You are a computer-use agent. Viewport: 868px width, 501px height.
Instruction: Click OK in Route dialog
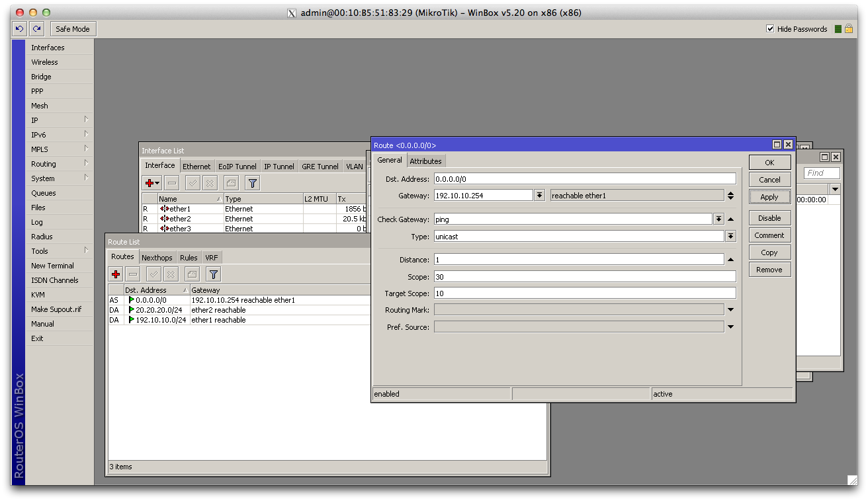(769, 163)
